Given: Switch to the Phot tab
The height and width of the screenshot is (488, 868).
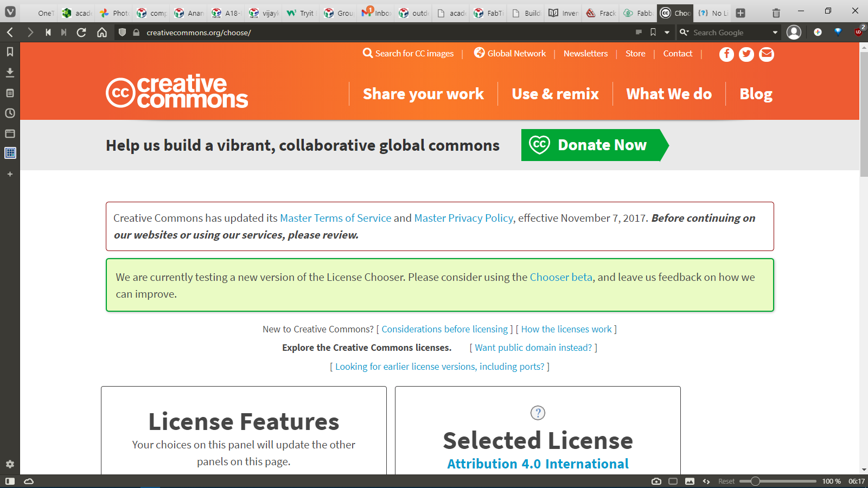Looking at the screenshot, I should click(114, 13).
